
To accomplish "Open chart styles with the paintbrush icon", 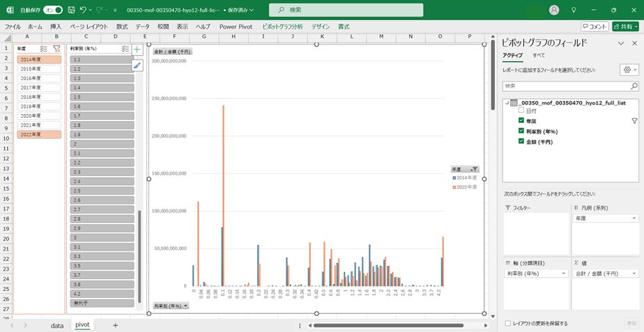I will pyautogui.click(x=137, y=65).
